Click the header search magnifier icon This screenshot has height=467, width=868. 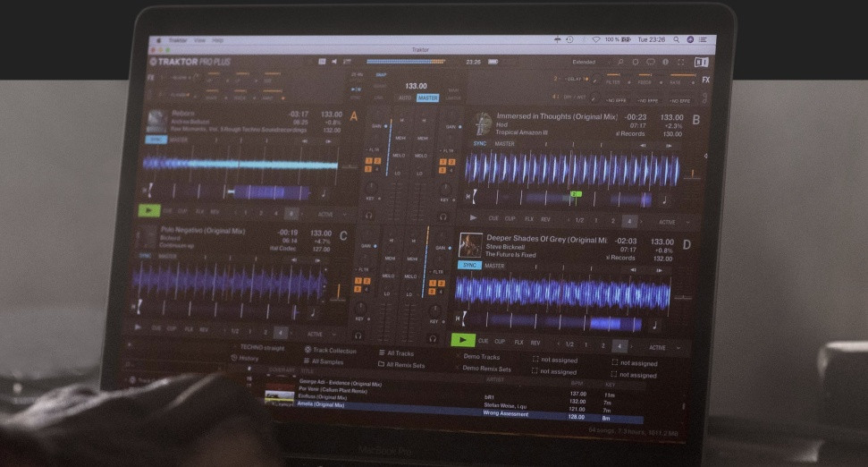coord(620,63)
